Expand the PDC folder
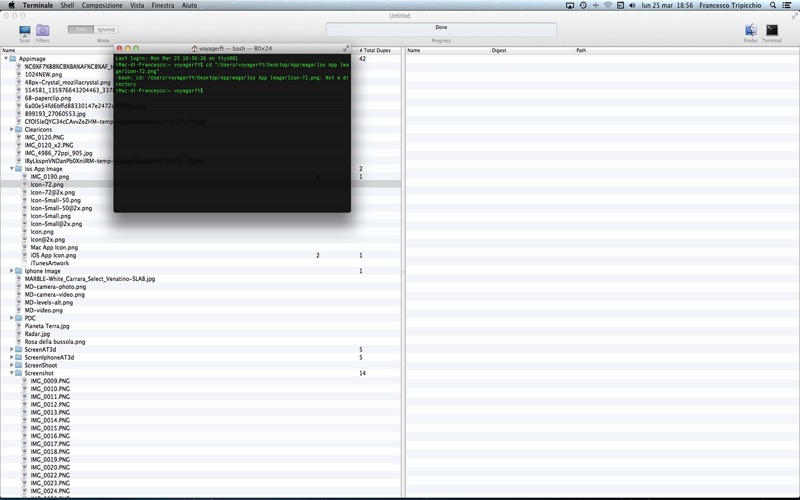Viewport: 800px width, 500px height. (x=11, y=318)
